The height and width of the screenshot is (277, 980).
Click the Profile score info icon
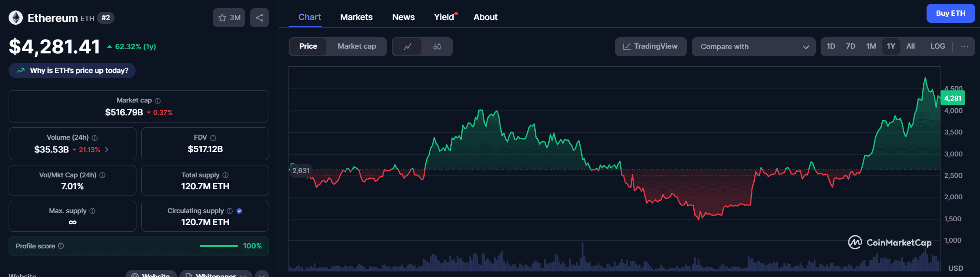[61, 246]
